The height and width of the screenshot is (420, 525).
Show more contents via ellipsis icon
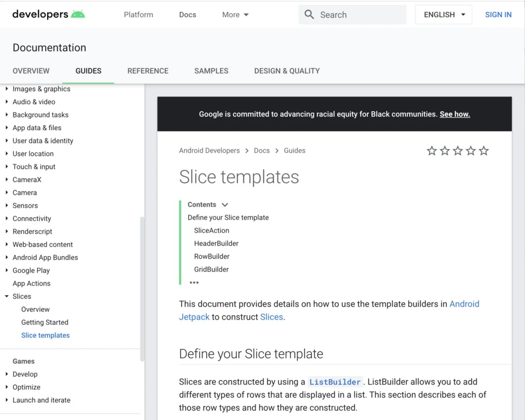pos(194,282)
